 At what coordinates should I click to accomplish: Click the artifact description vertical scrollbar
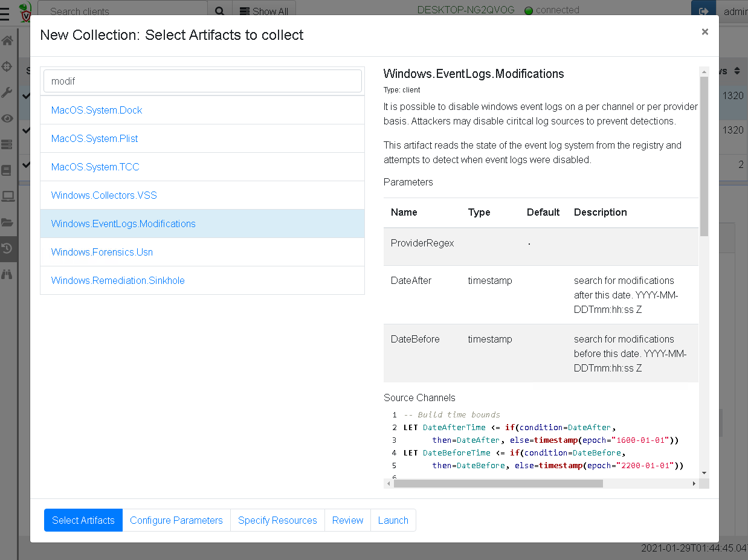(x=704, y=157)
